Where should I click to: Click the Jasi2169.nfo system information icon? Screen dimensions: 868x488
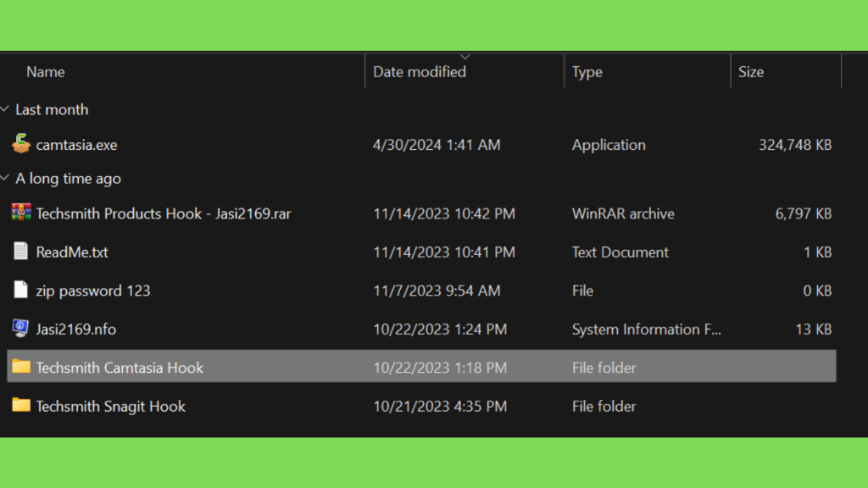pyautogui.click(x=20, y=328)
